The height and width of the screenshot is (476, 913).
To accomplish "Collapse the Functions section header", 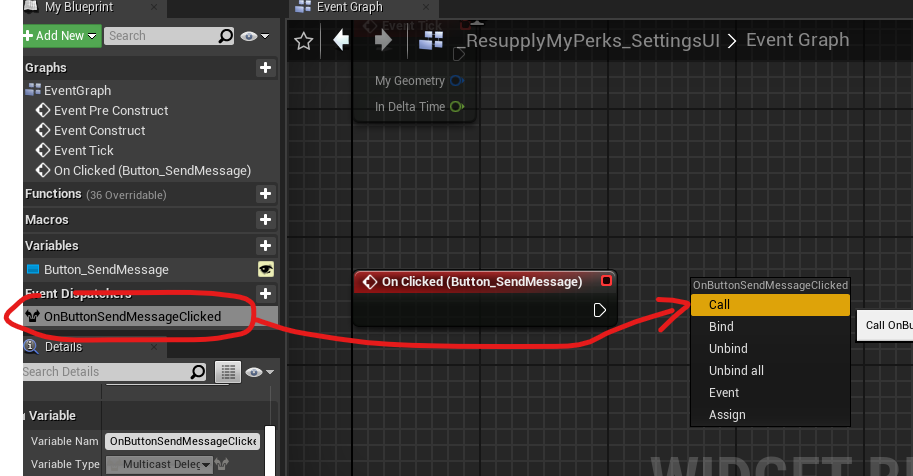I will (53, 194).
